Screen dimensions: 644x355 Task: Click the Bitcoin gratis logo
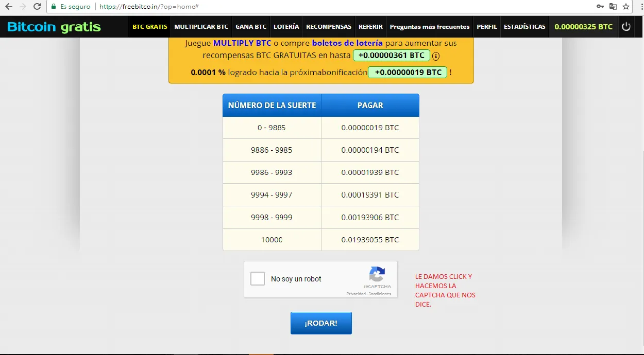tap(54, 27)
